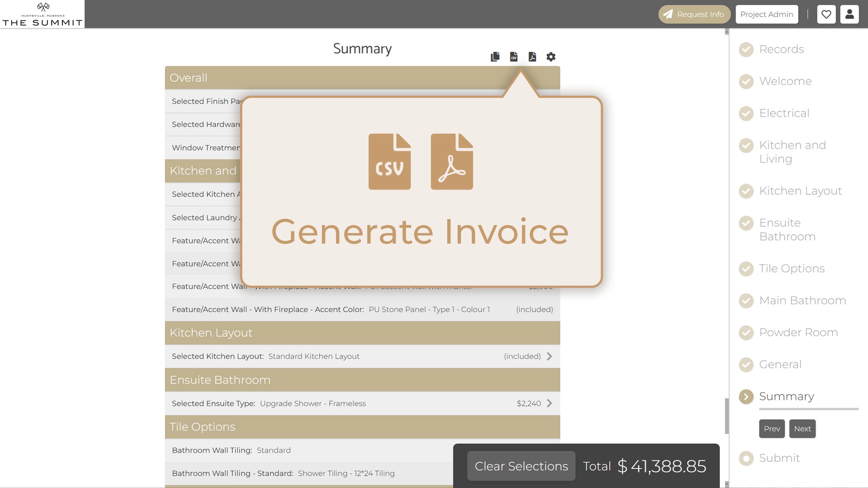
Task: Go to Electrical step
Action: [x=784, y=113]
